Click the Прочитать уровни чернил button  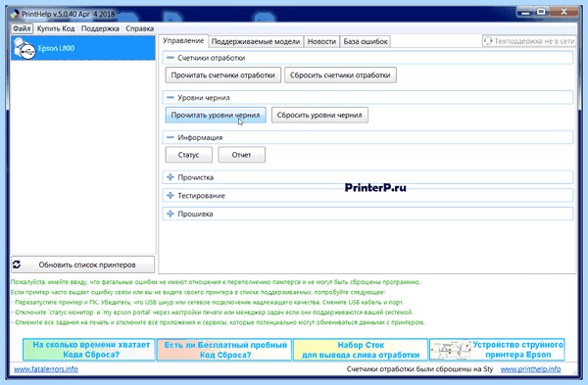pyautogui.click(x=216, y=115)
